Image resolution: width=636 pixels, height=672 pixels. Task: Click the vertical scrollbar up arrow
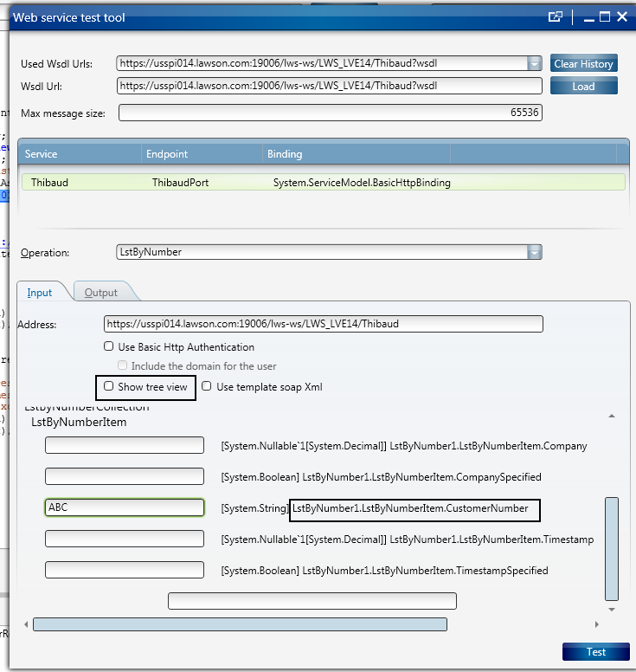612,417
